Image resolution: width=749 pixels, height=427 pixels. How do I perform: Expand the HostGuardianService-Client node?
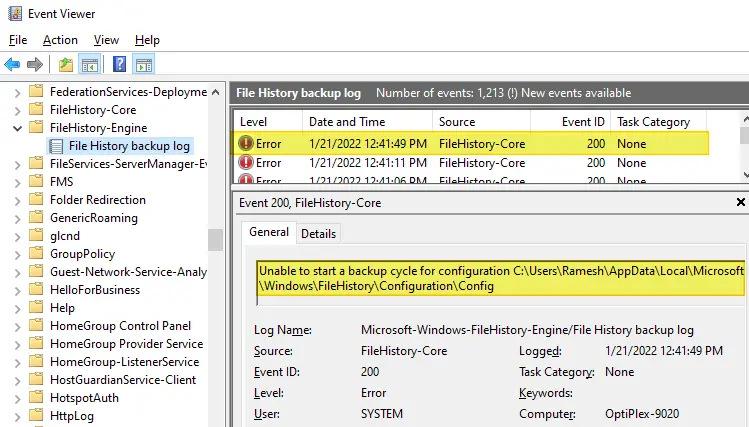pyautogui.click(x=18, y=381)
